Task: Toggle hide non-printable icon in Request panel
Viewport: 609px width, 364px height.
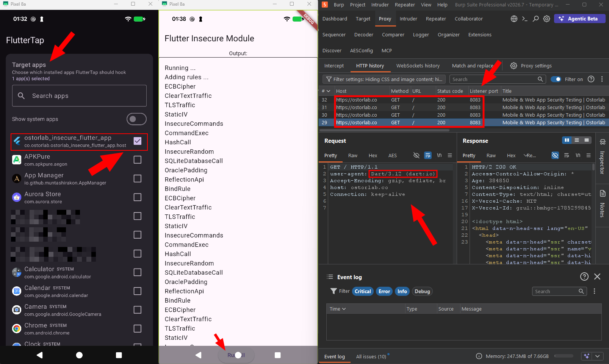Action: (416, 155)
